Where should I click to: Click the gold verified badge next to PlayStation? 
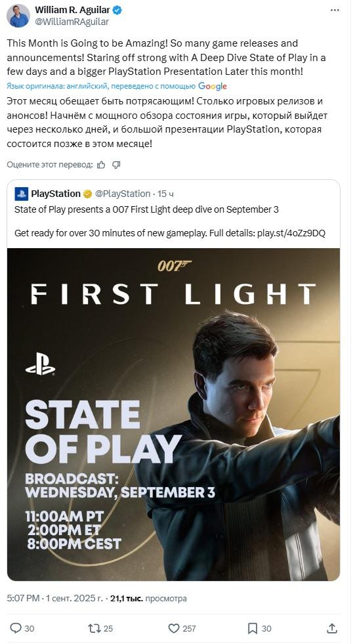click(87, 194)
